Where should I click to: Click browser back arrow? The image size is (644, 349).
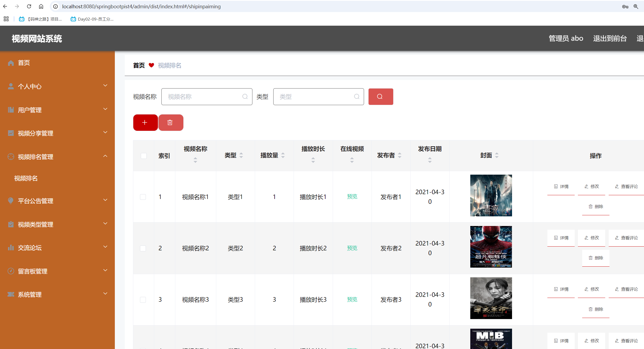(5, 6)
